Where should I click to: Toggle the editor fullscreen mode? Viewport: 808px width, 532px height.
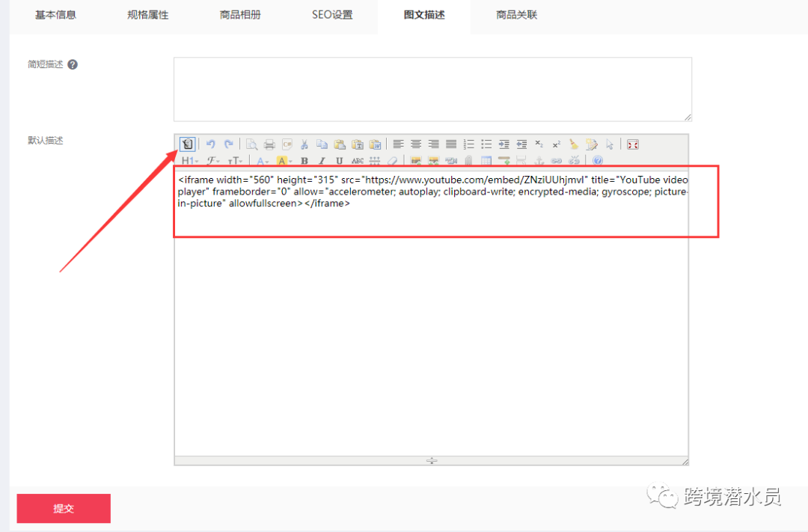coord(633,144)
